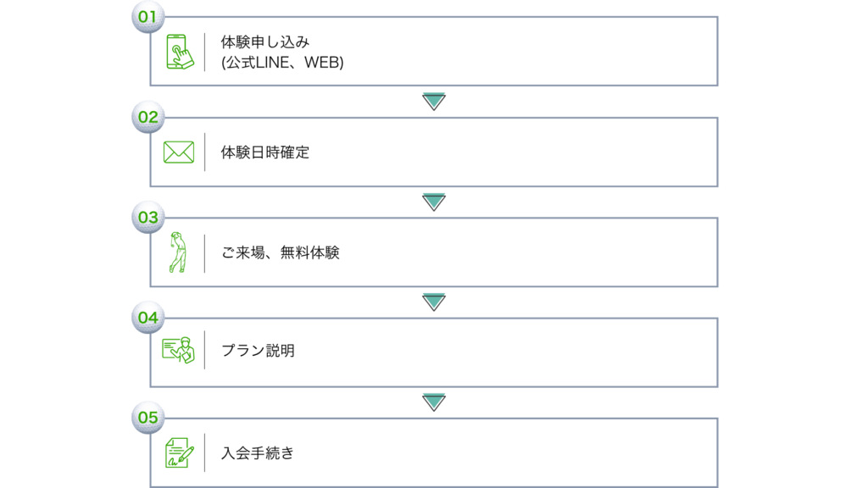Click the document signing pen icon
Viewport: 868px width, 488px height.
pos(179,452)
